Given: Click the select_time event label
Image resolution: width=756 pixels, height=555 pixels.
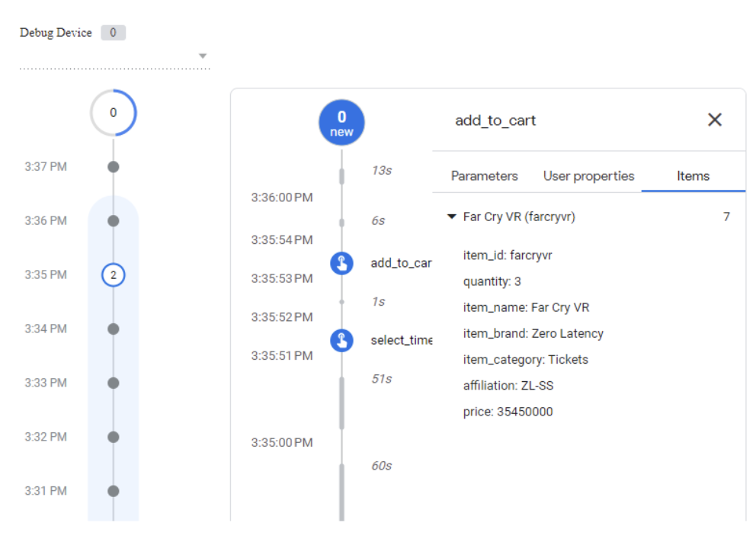Looking at the screenshot, I should point(401,341).
